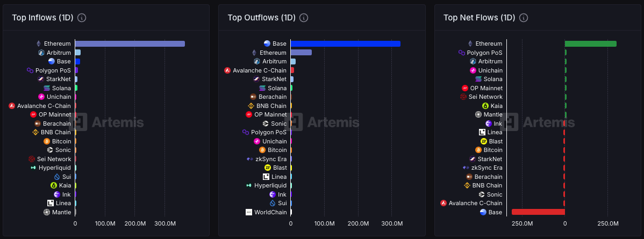Click the Solana logo in Top Inflows
The image size is (644, 239).
46,88
